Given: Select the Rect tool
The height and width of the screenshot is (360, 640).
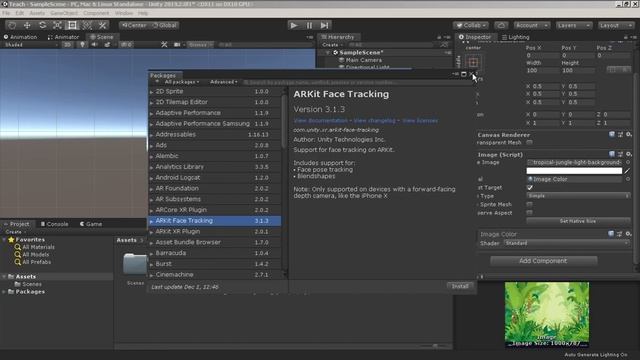Looking at the screenshot, I should tap(72, 25).
